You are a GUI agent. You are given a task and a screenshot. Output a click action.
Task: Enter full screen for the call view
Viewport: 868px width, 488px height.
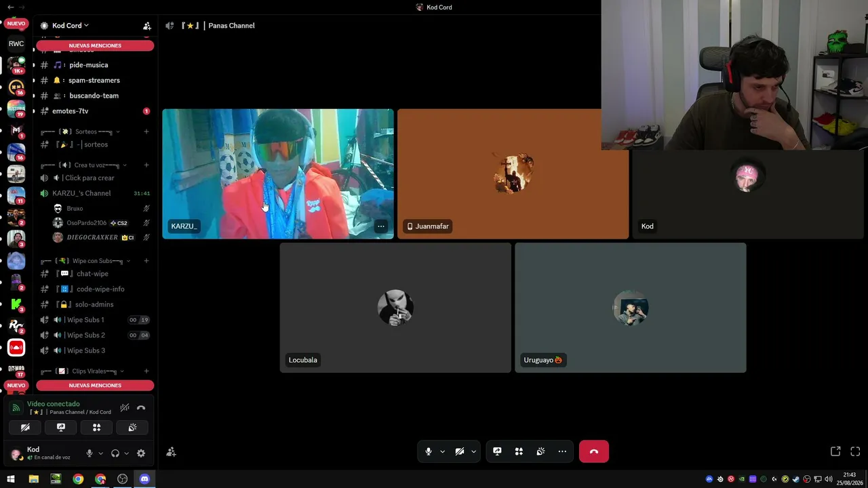855,451
